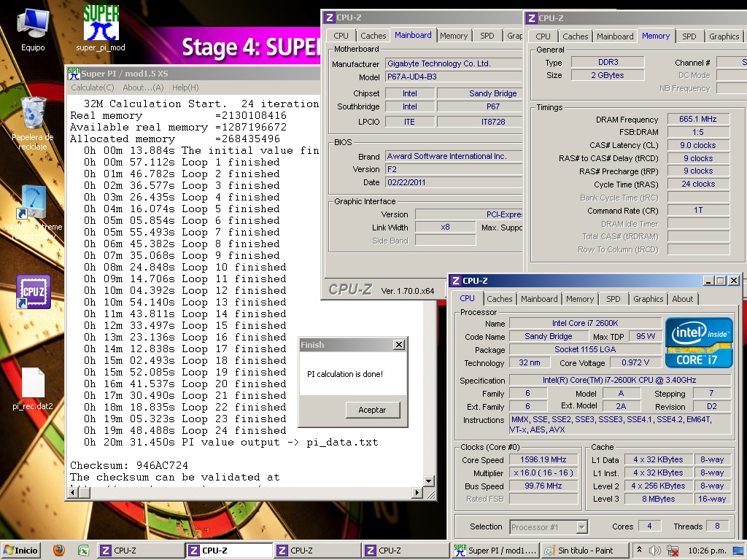
Task: Click the Loop 24 finished line
Action: click(x=185, y=430)
